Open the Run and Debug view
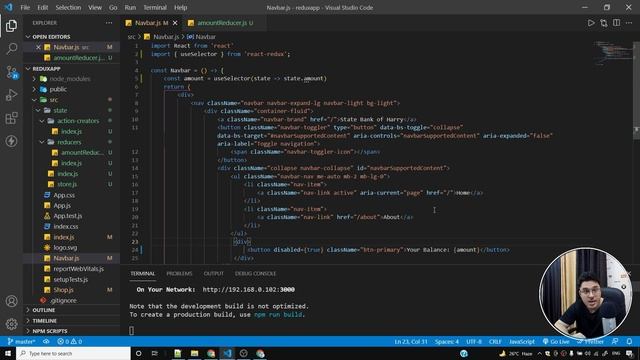 pos(11,95)
